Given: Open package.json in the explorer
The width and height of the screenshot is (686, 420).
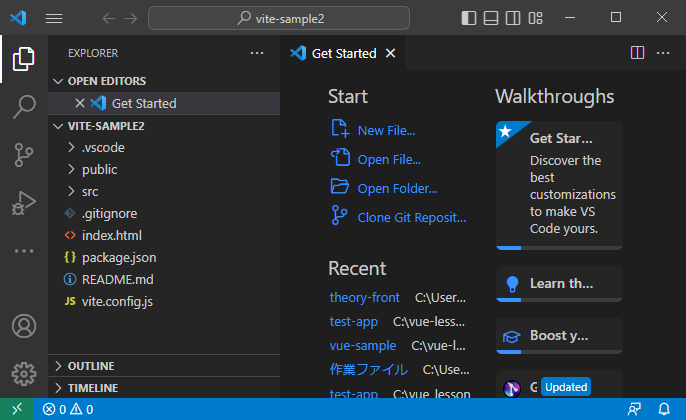Looking at the screenshot, I should pyautogui.click(x=164, y=257).
